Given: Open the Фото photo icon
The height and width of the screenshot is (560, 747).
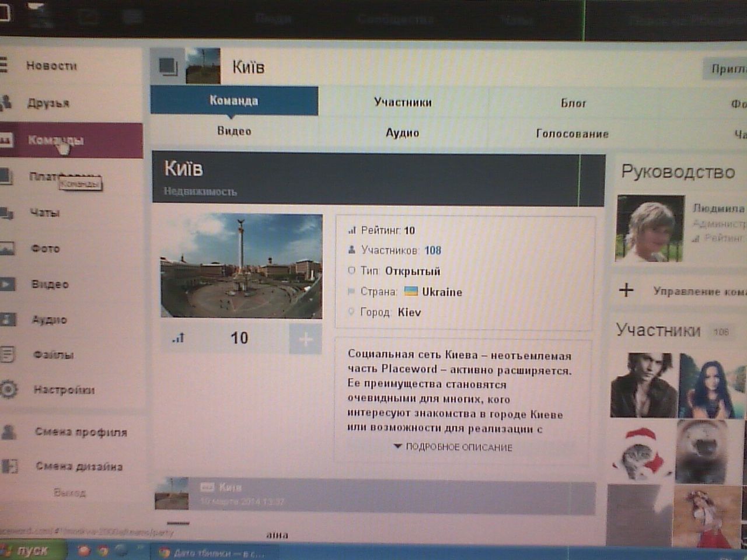Looking at the screenshot, I should pyautogui.click(x=7, y=249).
